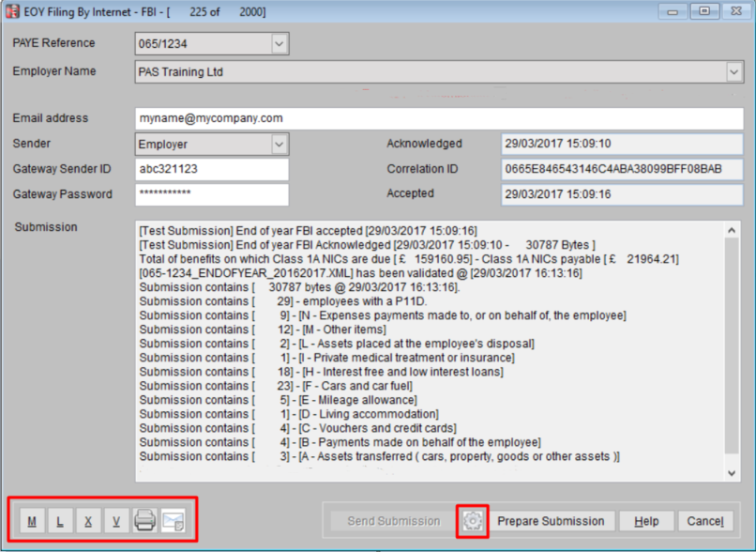The width and height of the screenshot is (756, 552).
Task: Click the Cancel button
Action: coord(705,521)
